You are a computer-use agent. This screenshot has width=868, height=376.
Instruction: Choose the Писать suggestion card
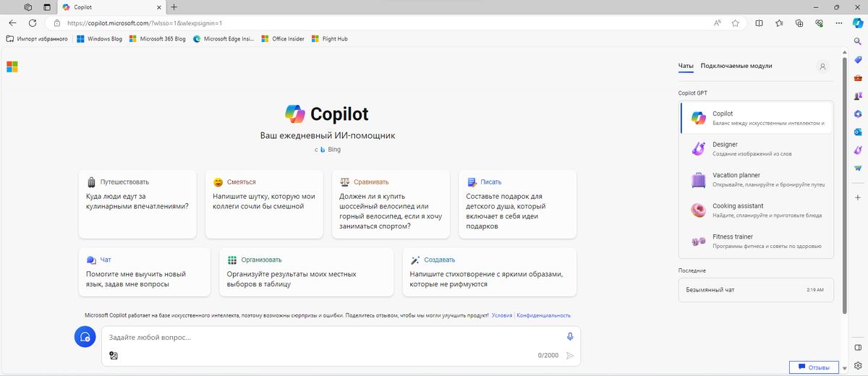(518, 204)
